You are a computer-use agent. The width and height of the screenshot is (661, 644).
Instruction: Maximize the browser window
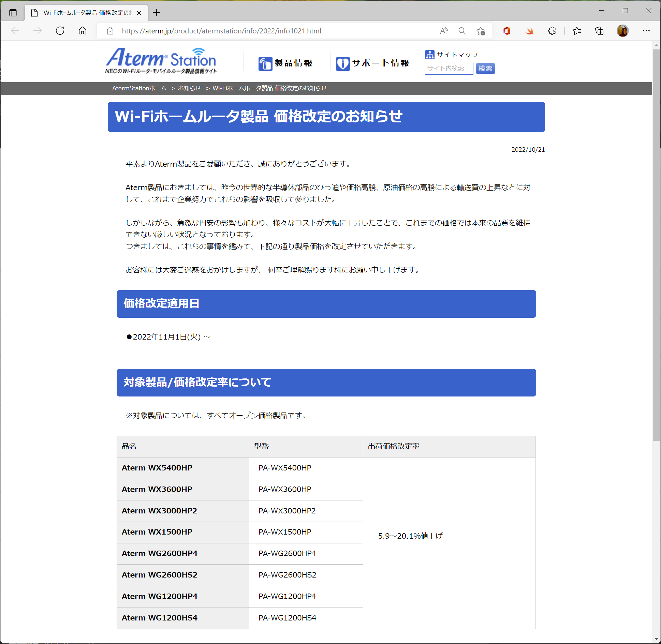point(625,11)
